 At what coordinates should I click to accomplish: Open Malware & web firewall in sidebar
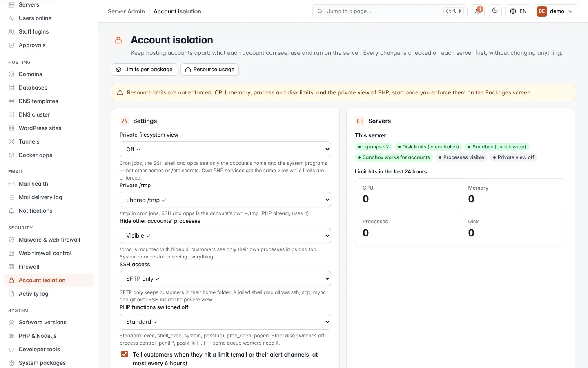tap(49, 240)
